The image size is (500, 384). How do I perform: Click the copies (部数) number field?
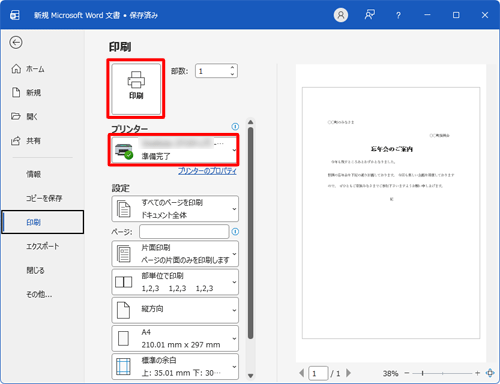pos(213,71)
